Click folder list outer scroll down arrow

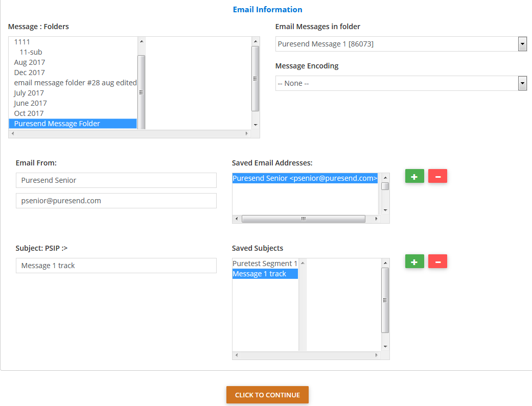(256, 125)
